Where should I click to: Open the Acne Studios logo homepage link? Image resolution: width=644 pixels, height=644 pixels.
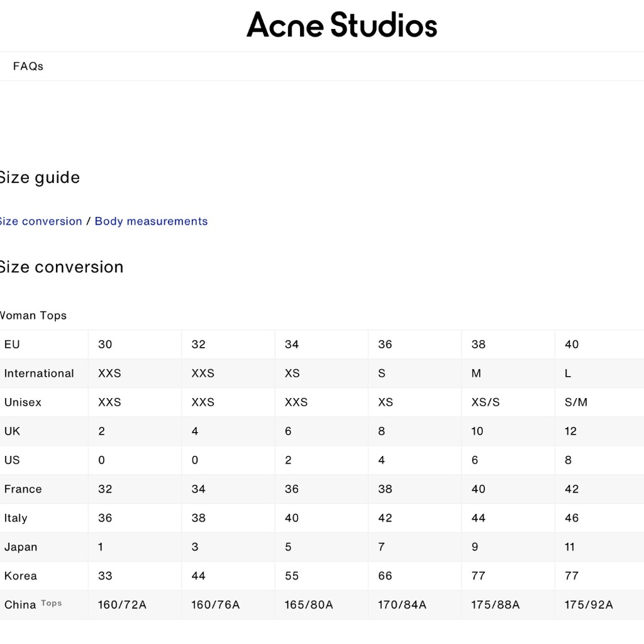coord(342,24)
